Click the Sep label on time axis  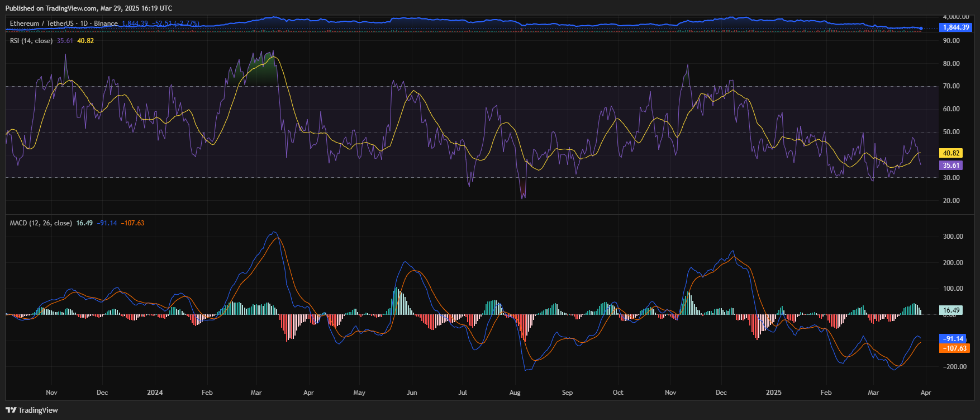[x=567, y=393]
